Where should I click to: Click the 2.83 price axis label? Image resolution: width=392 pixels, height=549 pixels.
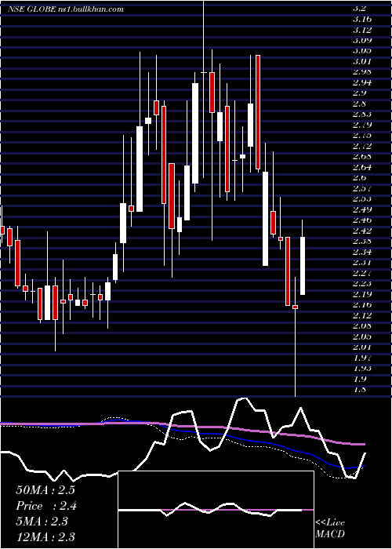(362, 115)
